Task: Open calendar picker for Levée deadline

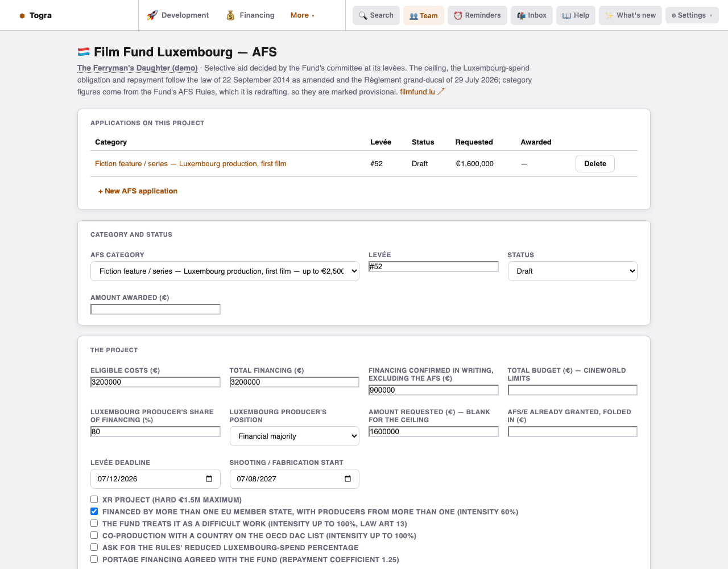Action: click(x=209, y=479)
